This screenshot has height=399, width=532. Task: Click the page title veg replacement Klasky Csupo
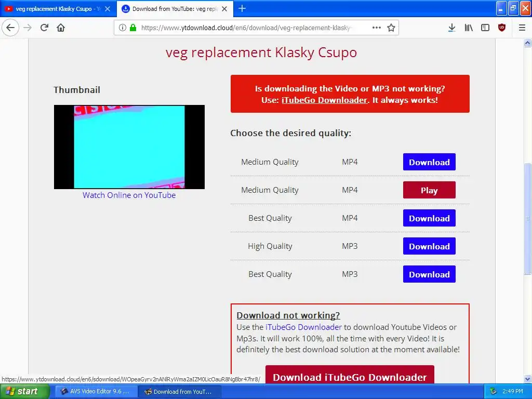coord(261,52)
